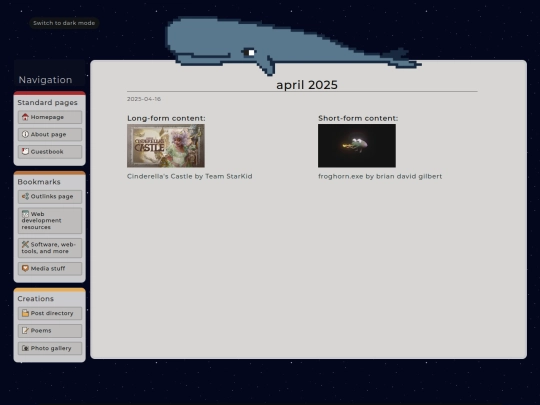The height and width of the screenshot is (405, 540).
Task: Open Software, web-tools, and more
Action: pos(50,248)
